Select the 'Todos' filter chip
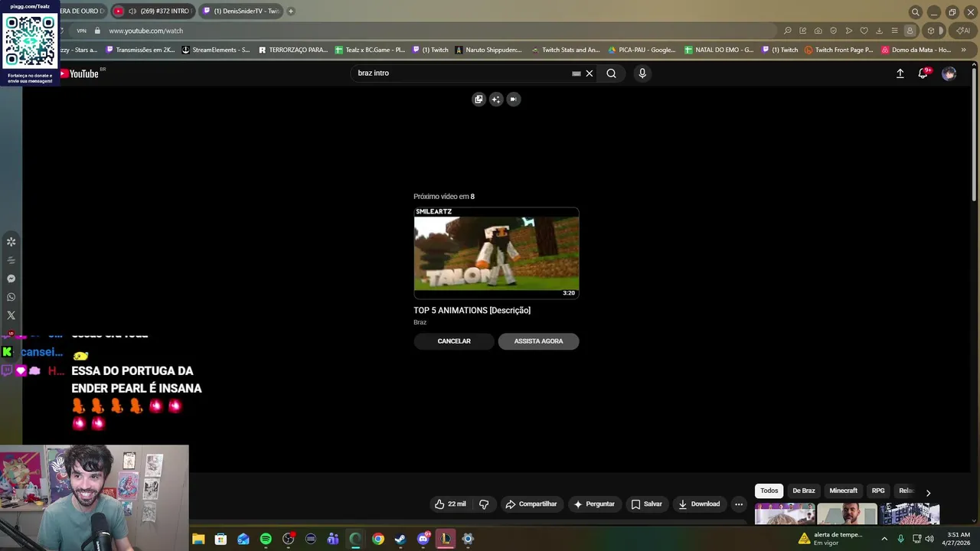 point(769,491)
